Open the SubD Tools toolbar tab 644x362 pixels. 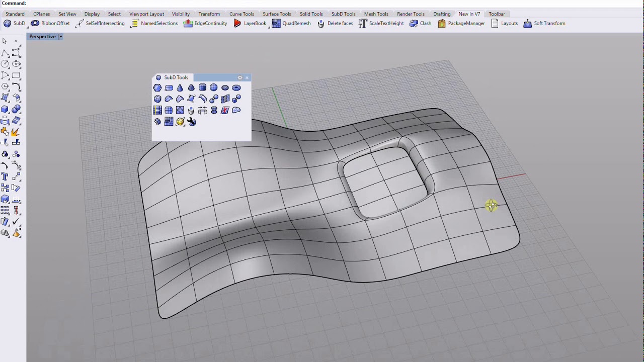coord(344,14)
